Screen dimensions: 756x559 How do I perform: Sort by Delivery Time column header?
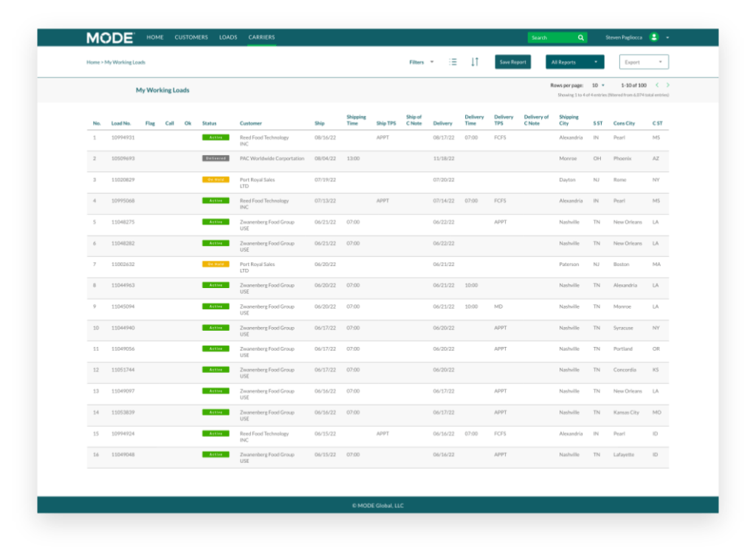474,120
